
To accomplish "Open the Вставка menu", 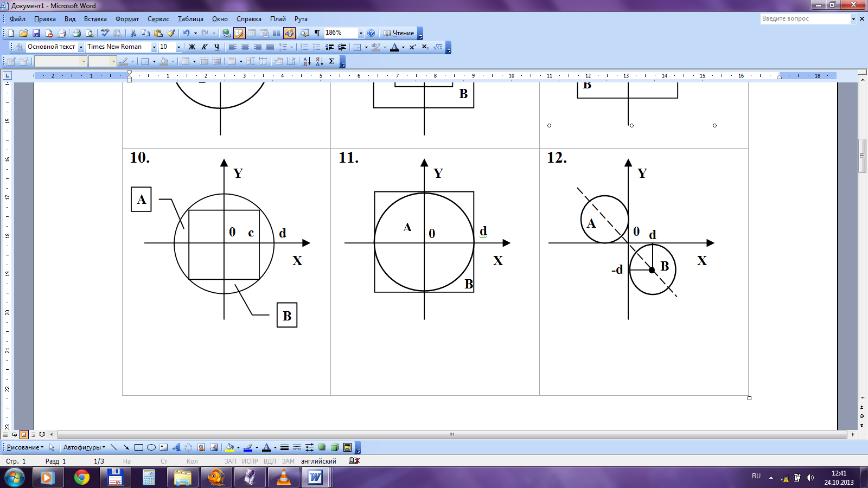I will [x=95, y=19].
